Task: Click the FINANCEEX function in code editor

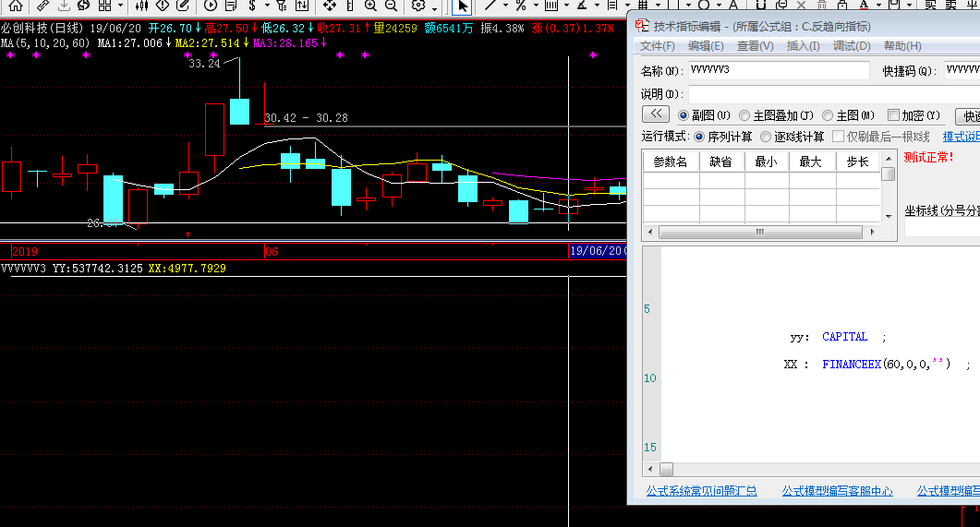Action: tap(852, 364)
